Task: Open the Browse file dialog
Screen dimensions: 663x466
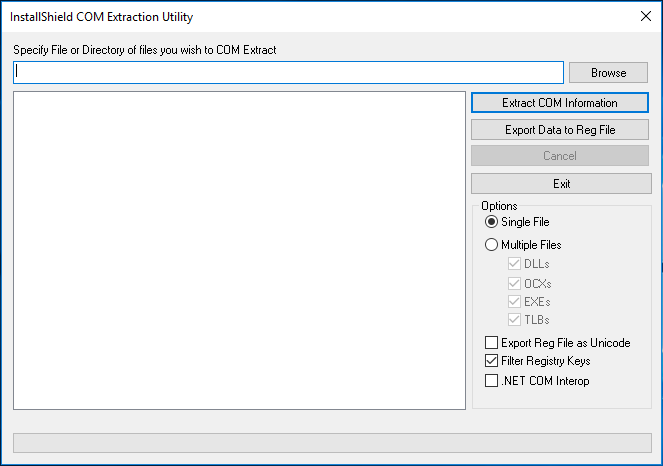Action: (x=608, y=73)
